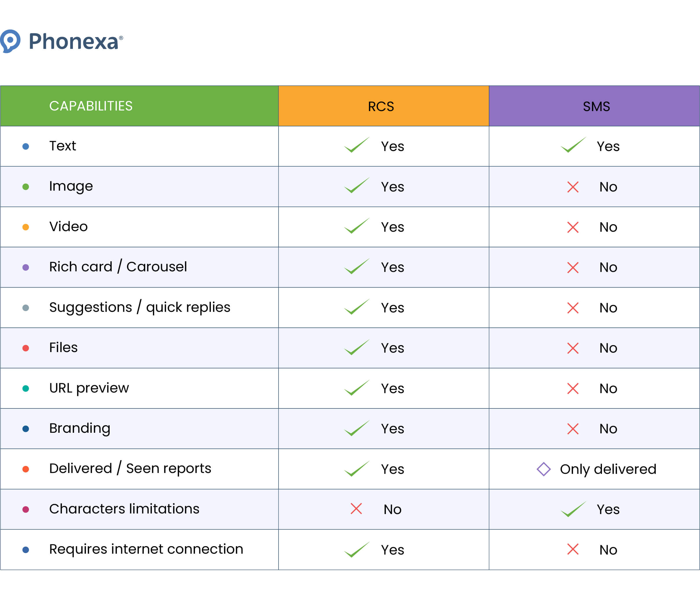The width and height of the screenshot is (700, 615).
Task: Click the Suggestions / quick replies label
Action: (140, 307)
